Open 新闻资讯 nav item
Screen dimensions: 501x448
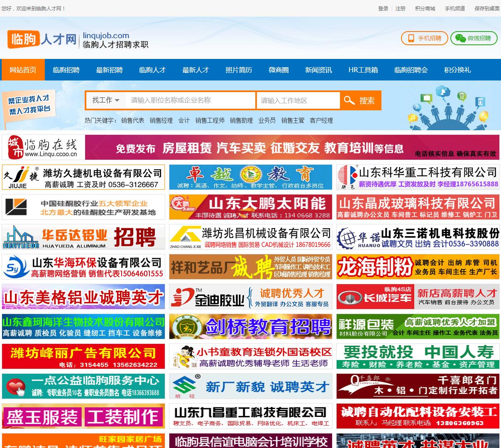[318, 70]
